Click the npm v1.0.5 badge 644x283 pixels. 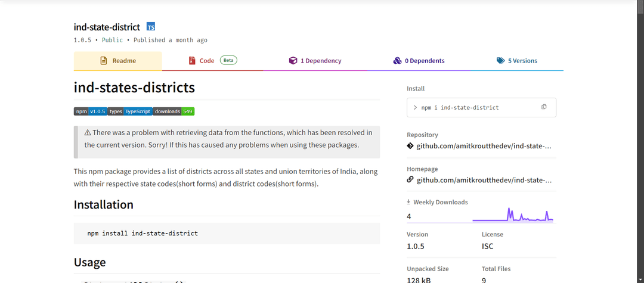tap(91, 111)
